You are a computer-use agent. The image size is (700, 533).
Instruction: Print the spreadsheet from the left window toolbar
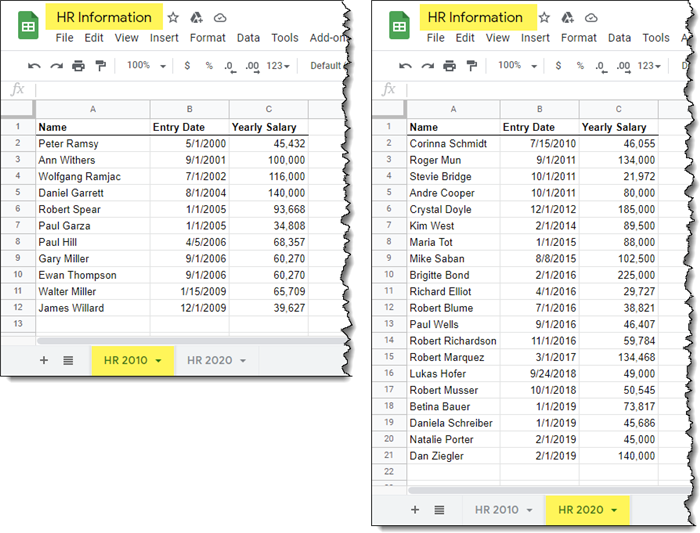coord(78,66)
